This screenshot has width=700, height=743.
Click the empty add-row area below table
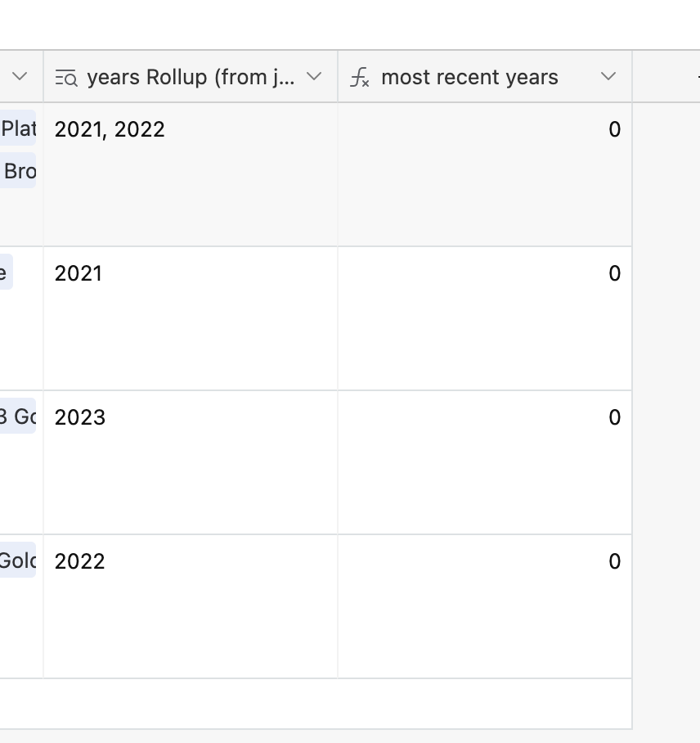316,704
